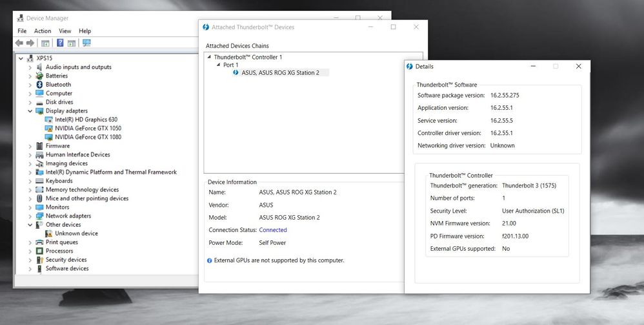The image size is (644, 325).
Task: Expand the Software devices node
Action: tap(30, 269)
